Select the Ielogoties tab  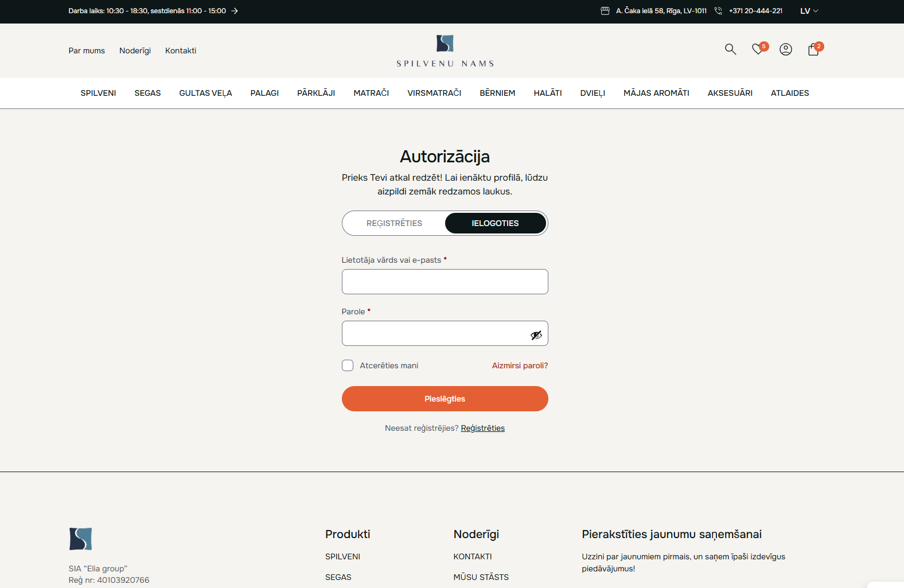[495, 223]
